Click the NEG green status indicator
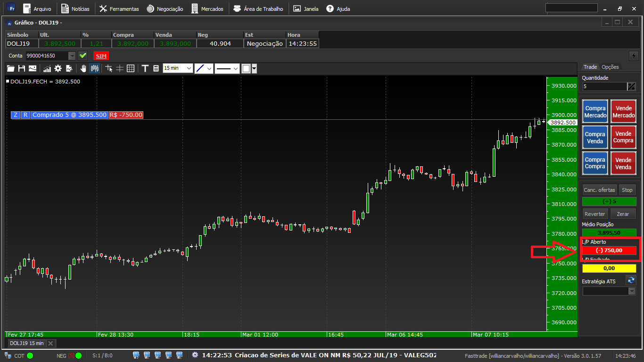This screenshot has height=362, width=644. pyautogui.click(x=79, y=355)
